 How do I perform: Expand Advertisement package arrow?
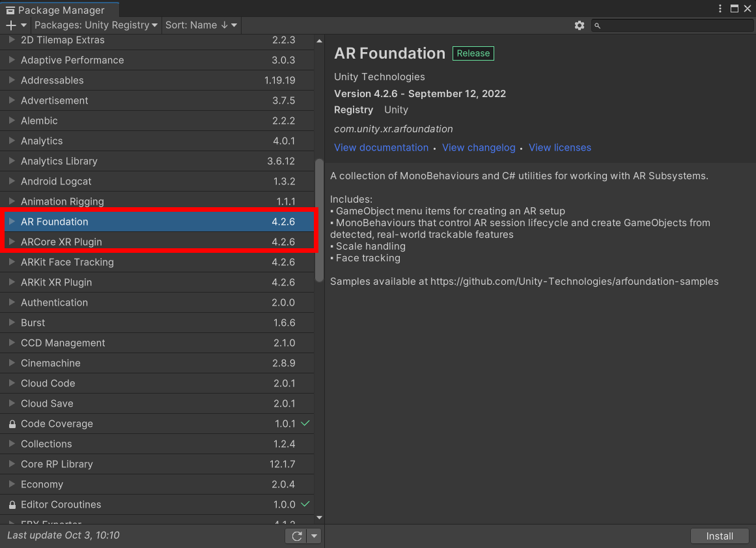point(12,100)
